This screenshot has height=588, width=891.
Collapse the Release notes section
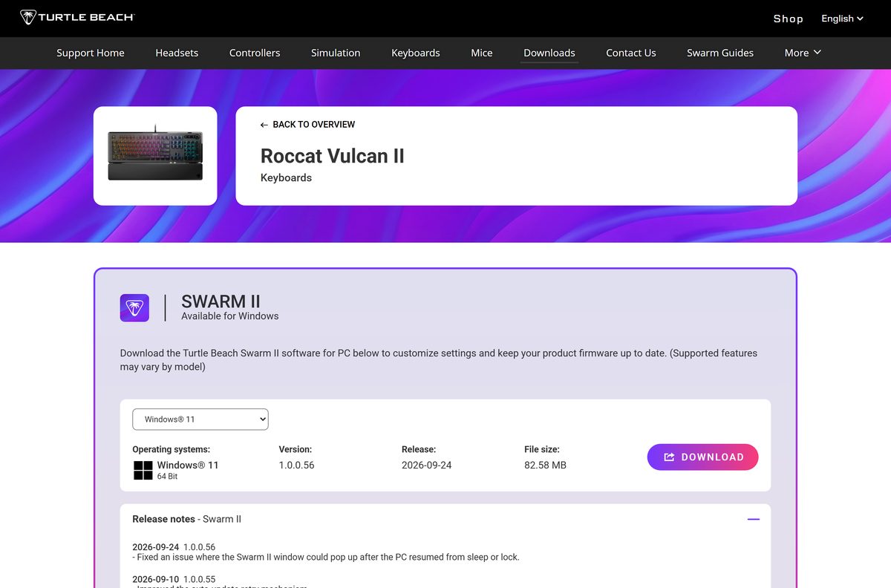[x=753, y=520]
